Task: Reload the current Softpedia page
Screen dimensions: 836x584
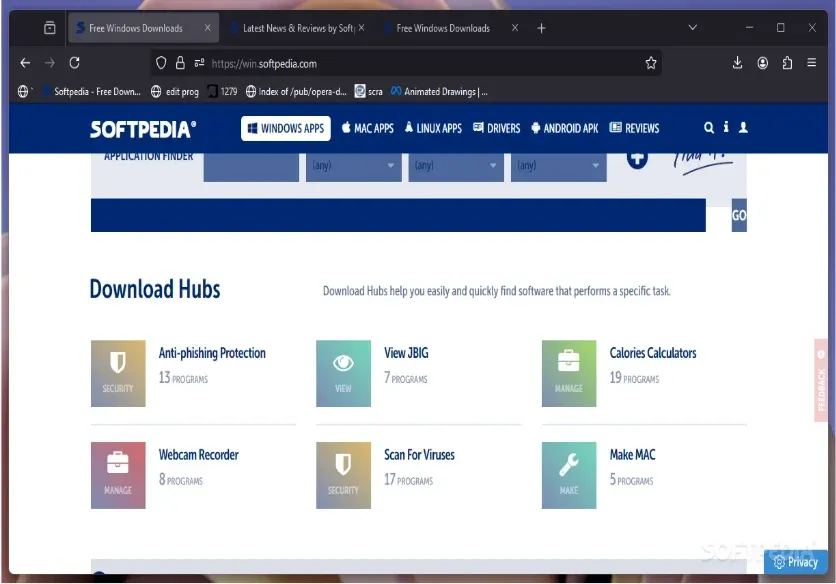Action: pyautogui.click(x=75, y=63)
